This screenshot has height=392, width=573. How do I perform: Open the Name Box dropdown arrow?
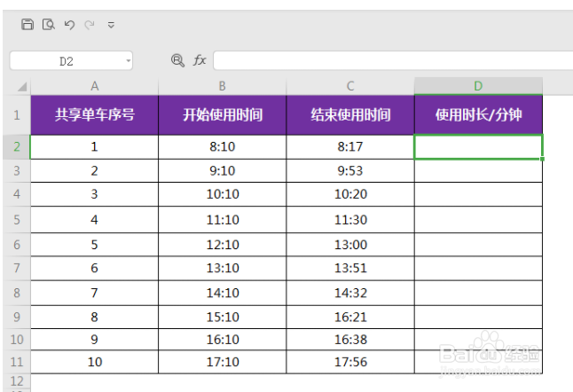(x=129, y=60)
